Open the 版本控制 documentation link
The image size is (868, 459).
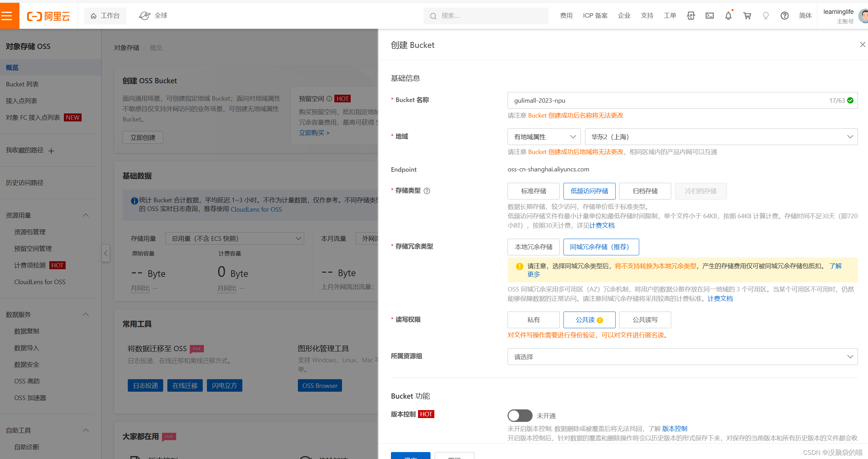tap(675, 428)
